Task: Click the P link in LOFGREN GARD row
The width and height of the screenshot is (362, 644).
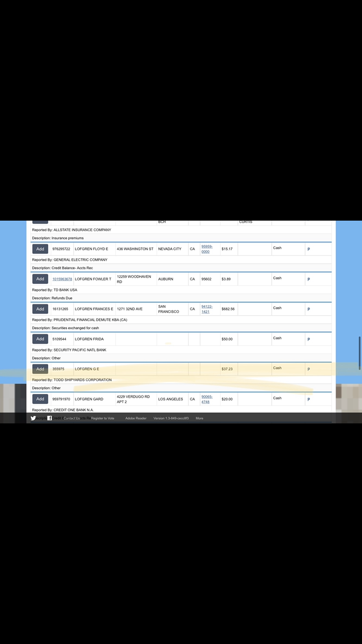Action: [308, 399]
